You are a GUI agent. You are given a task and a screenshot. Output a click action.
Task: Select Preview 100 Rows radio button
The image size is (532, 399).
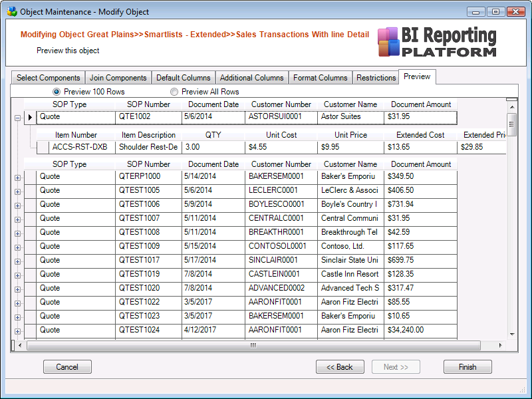click(x=57, y=92)
